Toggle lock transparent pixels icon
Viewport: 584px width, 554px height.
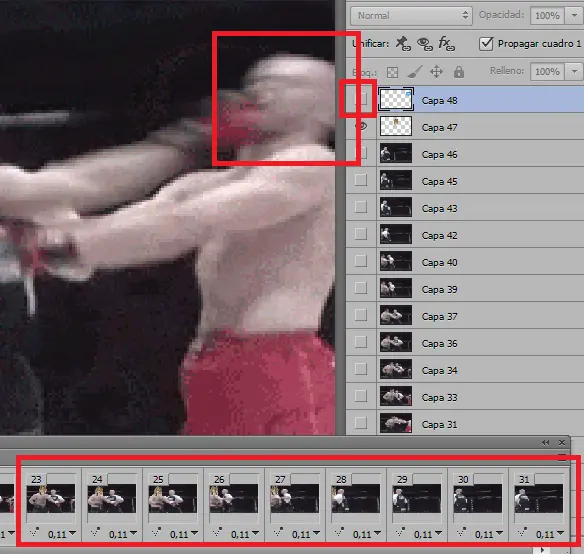(392, 72)
